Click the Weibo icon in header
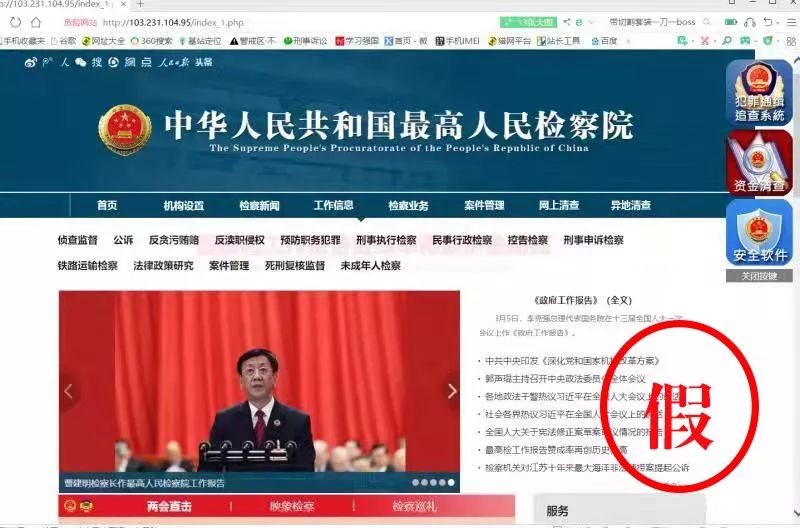This screenshot has height=528, width=800. click(30, 62)
